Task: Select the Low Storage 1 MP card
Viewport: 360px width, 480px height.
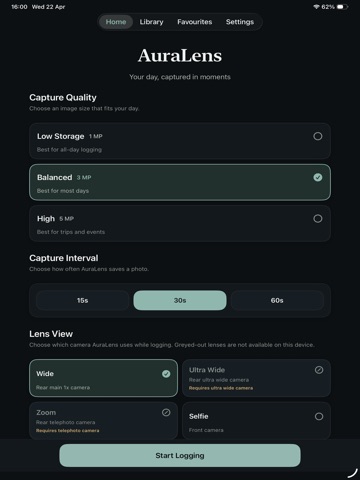Action: 180,141
